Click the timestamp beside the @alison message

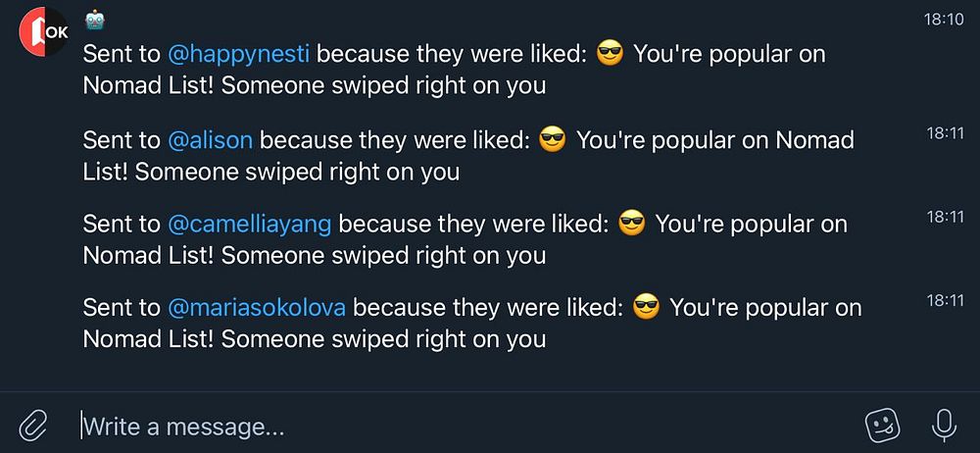click(x=945, y=132)
